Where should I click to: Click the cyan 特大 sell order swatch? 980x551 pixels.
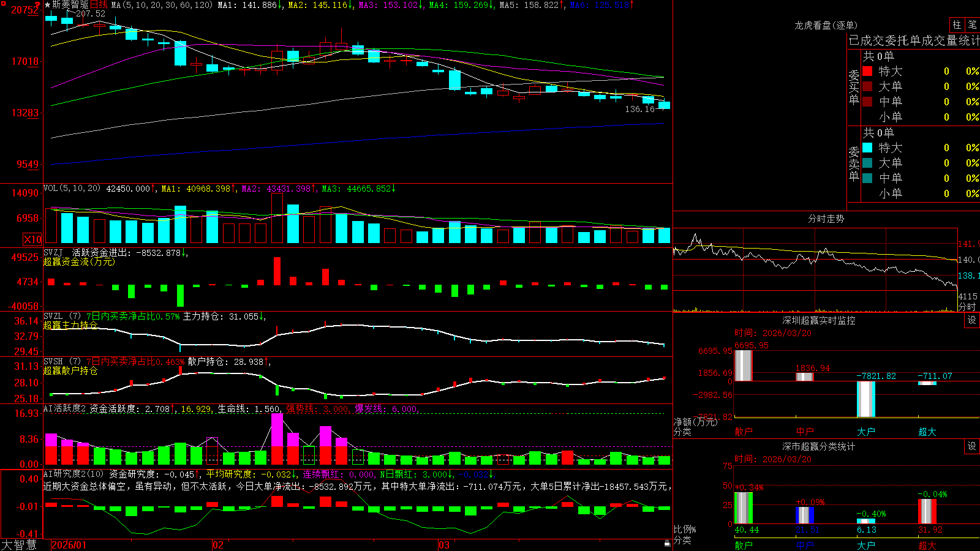(867, 148)
